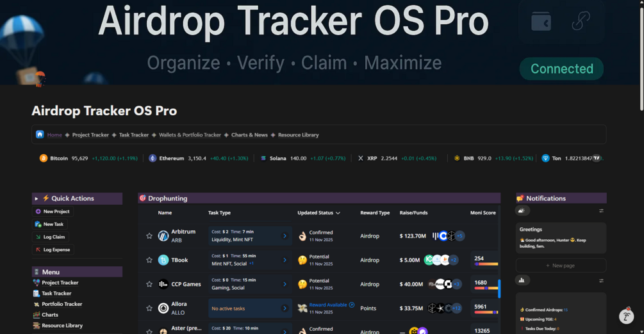Viewport: 644px width, 334px height.
Task: Click the Confirmed Airdrops count 15
Action: click(x=566, y=310)
